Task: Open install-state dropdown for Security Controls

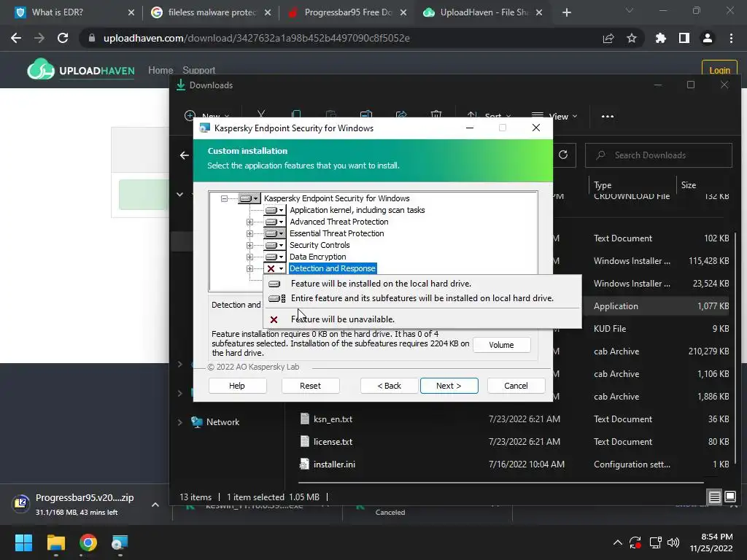Action: (x=275, y=245)
